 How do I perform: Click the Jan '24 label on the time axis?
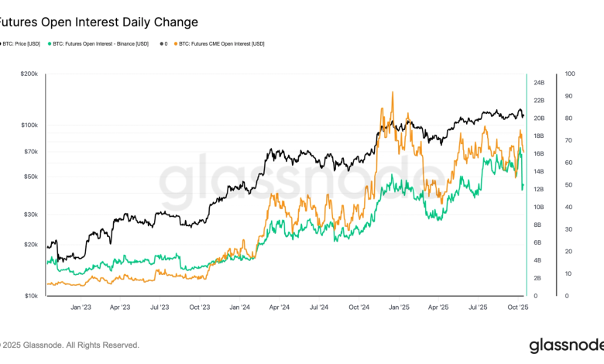point(240,307)
